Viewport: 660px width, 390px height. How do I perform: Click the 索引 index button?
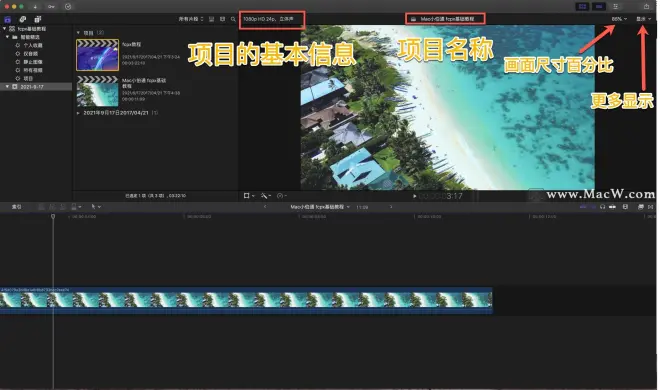coord(16,207)
